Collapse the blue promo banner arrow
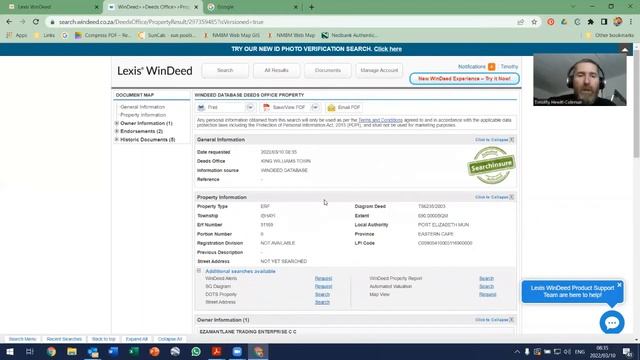Viewport: 640px width, 360px height. click(x=624, y=49)
